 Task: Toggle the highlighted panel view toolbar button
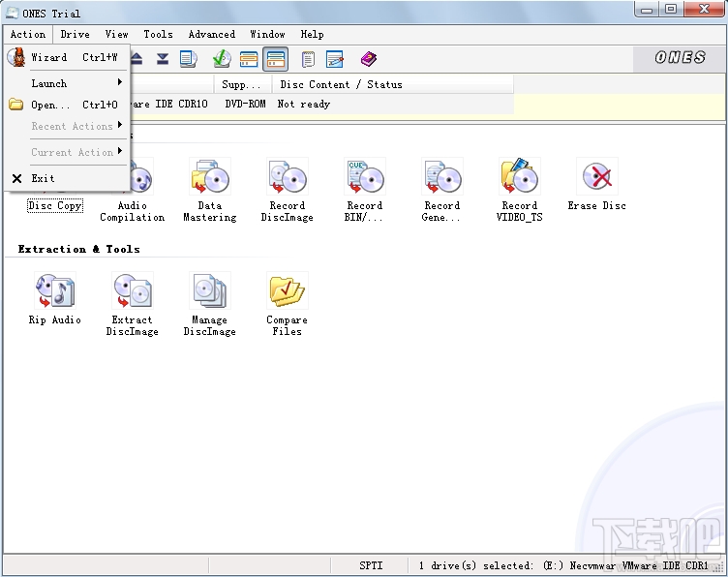(x=275, y=59)
